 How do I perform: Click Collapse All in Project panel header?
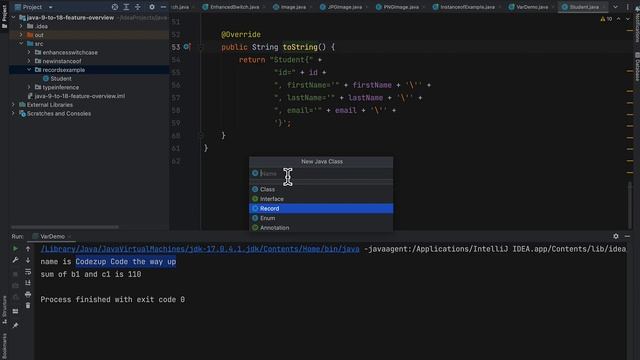[138, 7]
